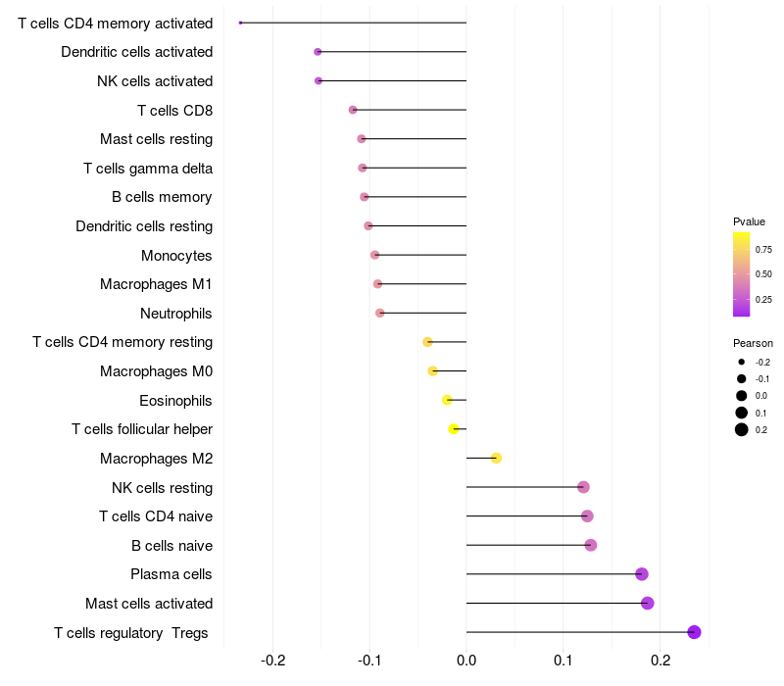Click the T cells regulatory Tregs data point

tap(695, 632)
